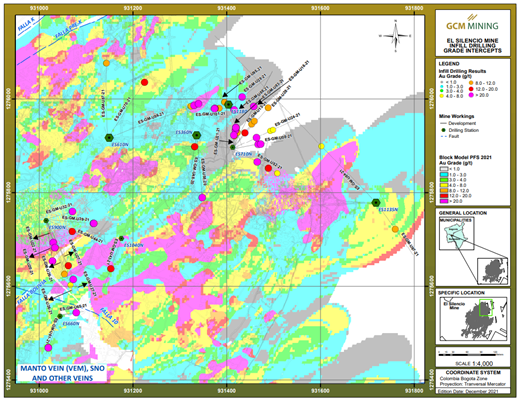The width and height of the screenshot is (519, 400).
Task: Click the Manto Vein (VEM) title box
Action: 62,373
